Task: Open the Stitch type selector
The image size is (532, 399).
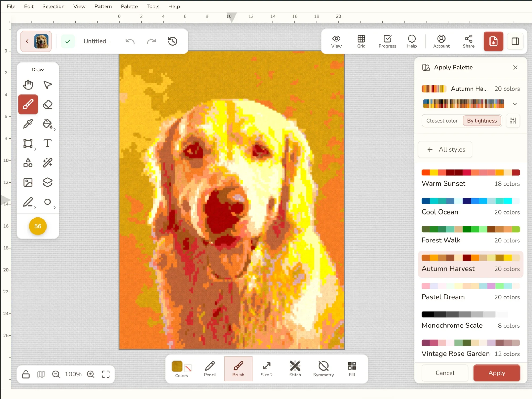Action: click(x=295, y=369)
